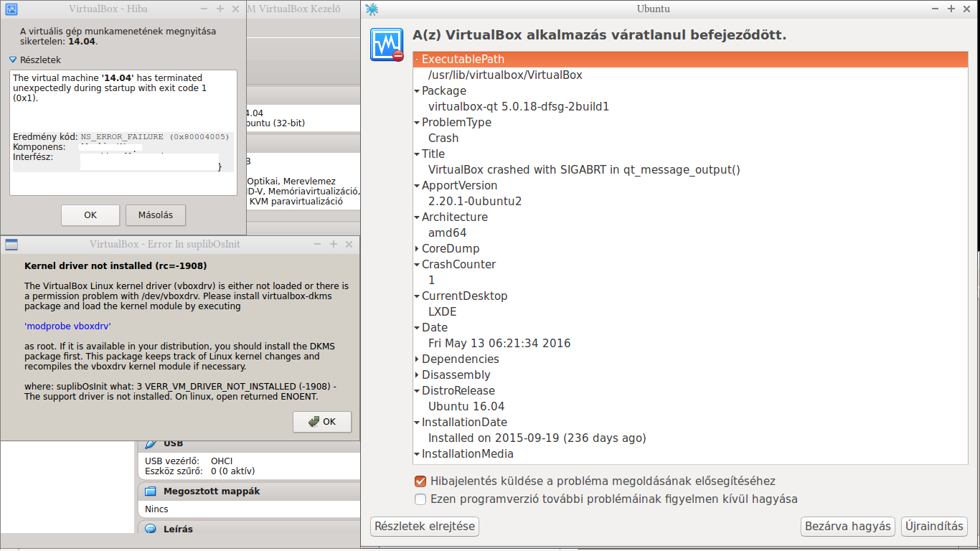
Task: Select the LXDE value
Action: (443, 312)
